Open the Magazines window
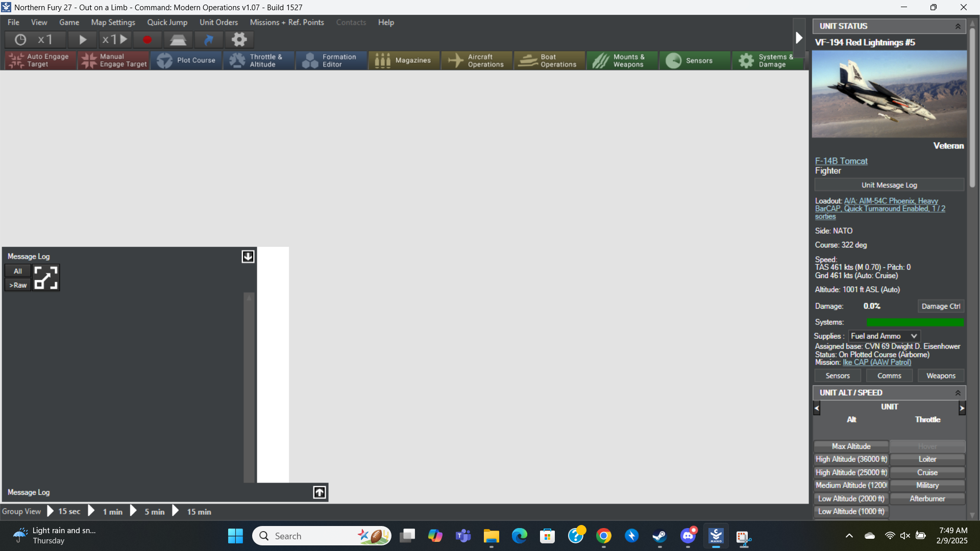The image size is (980, 551). [404, 60]
